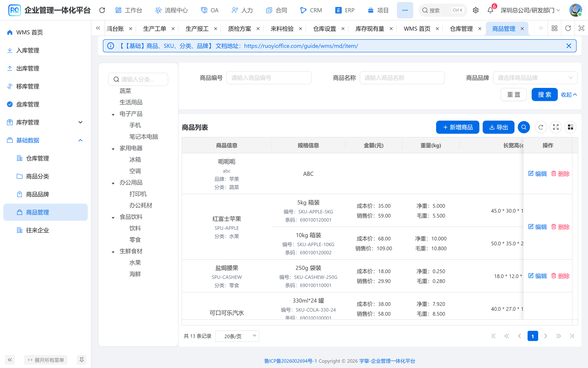Click 展开所有菜单 button

point(46,360)
